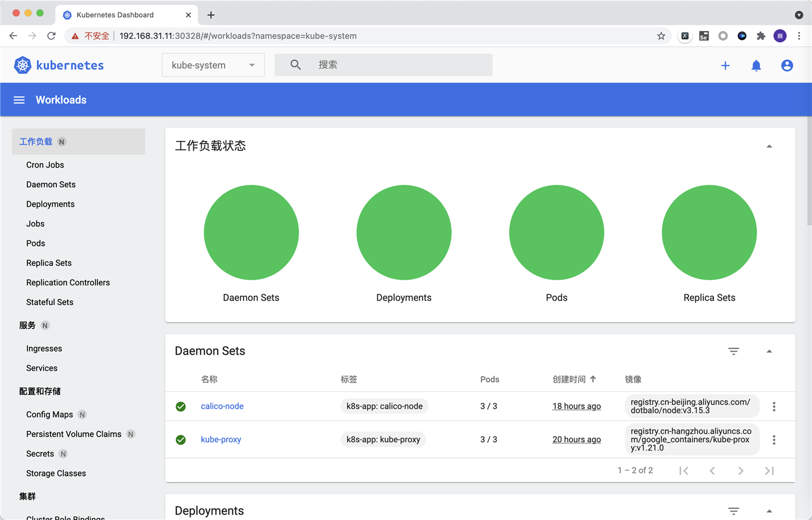Click the k8s-app: calico-node label chip
812x520 pixels.
(x=384, y=406)
